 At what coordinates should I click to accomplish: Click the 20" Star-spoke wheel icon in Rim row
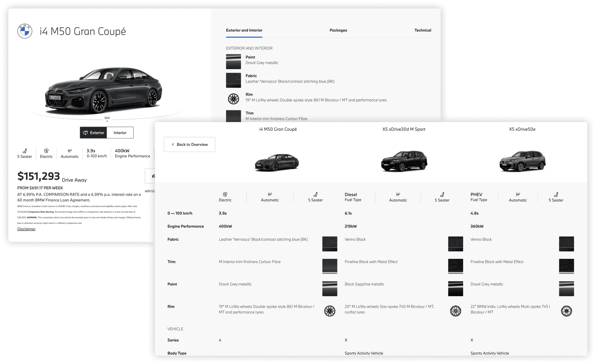[456, 311]
